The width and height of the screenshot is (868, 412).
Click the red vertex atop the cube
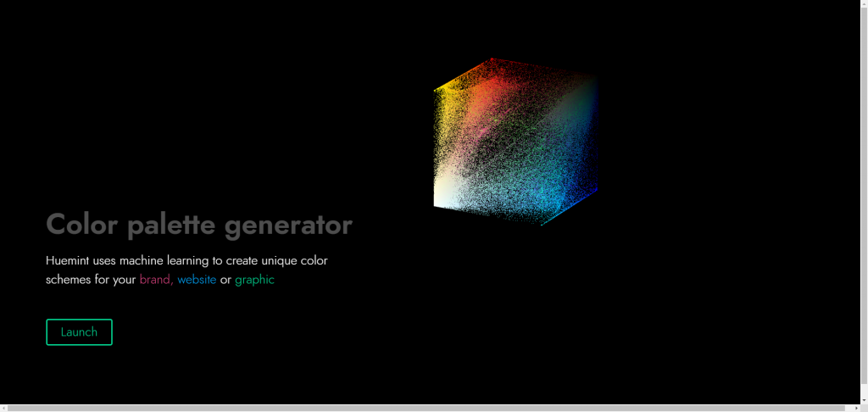tap(492, 58)
